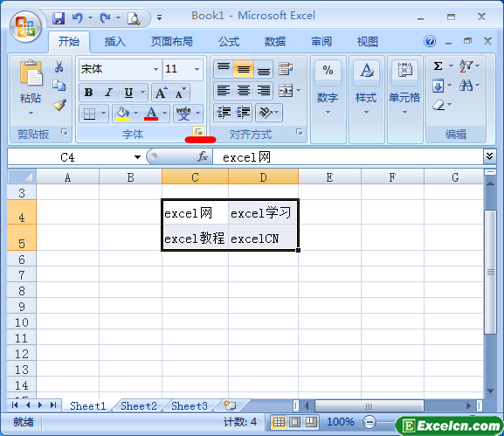Open the font name dropdown
Screen dimensions: 504x436
coord(155,69)
